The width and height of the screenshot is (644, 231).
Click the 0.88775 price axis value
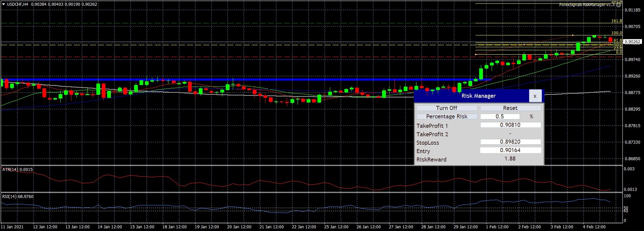tap(633, 92)
